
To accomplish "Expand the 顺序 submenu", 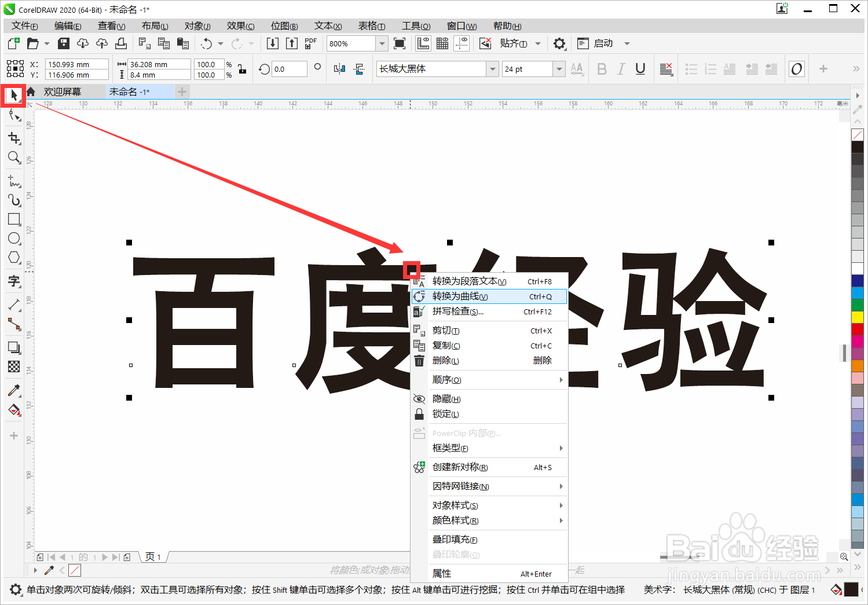I will click(x=489, y=380).
